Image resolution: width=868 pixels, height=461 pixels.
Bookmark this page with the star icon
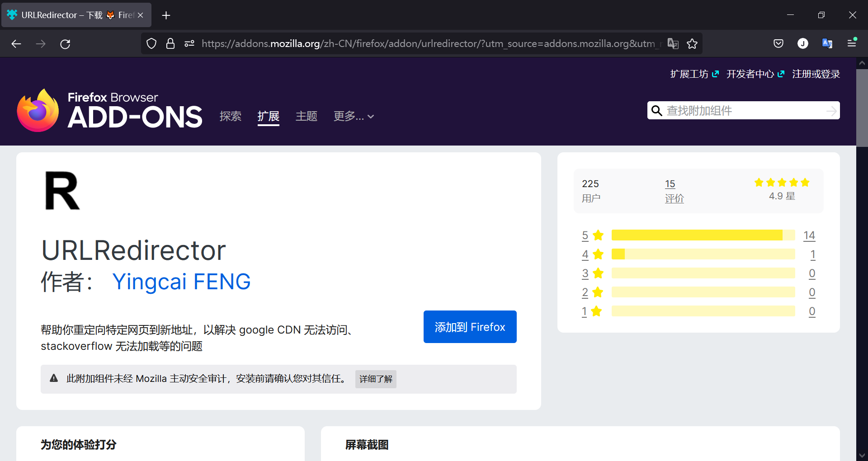(x=692, y=44)
